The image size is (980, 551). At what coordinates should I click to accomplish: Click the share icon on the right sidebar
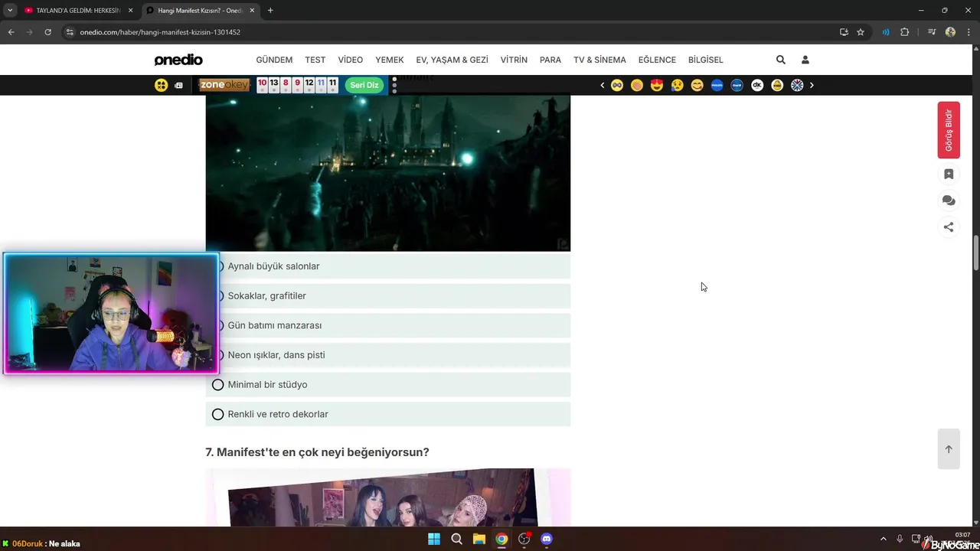click(949, 227)
